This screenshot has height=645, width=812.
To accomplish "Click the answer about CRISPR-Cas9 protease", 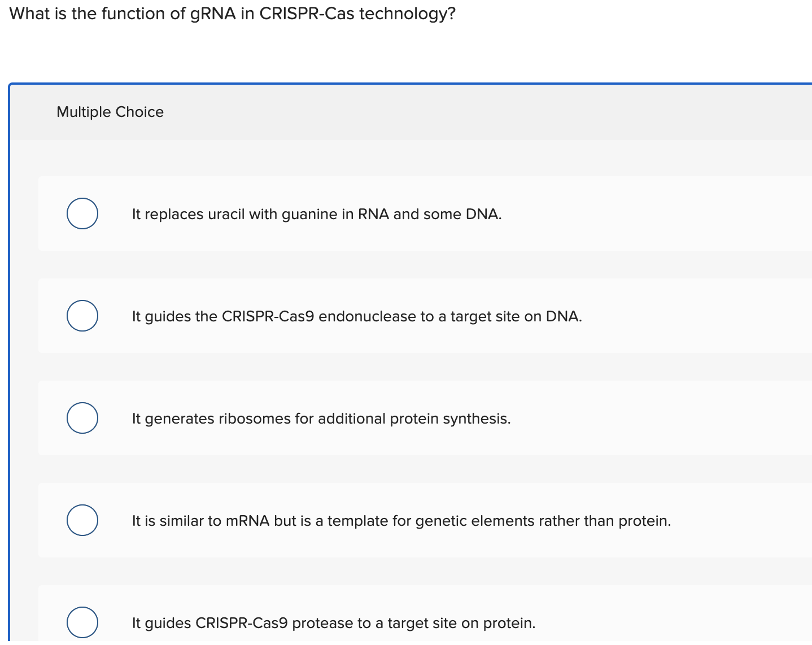I will pos(334,623).
